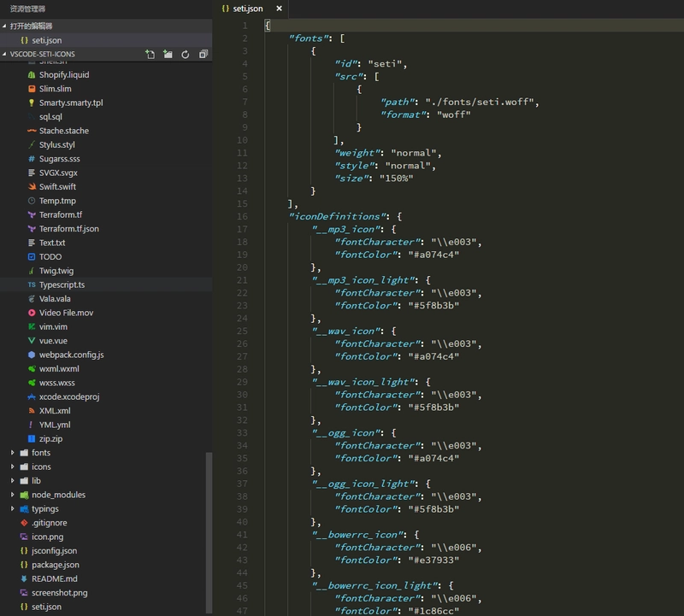Click the .gitignore git icon

click(24, 523)
